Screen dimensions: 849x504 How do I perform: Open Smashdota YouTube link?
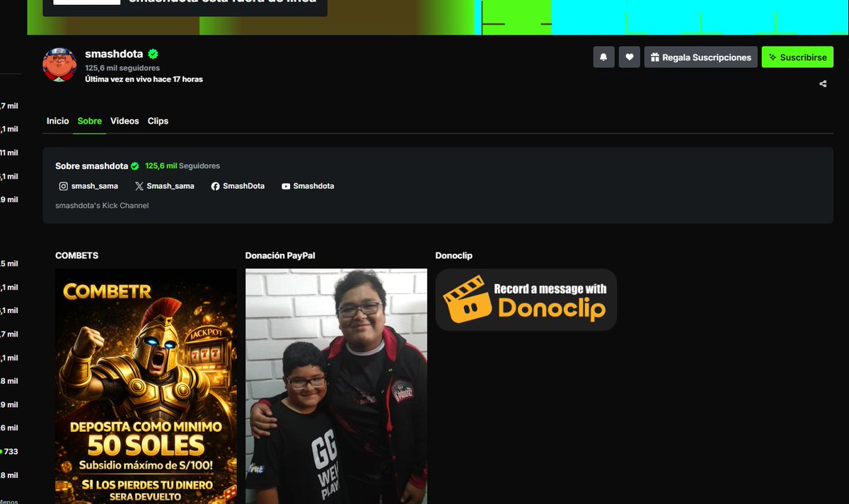click(308, 186)
